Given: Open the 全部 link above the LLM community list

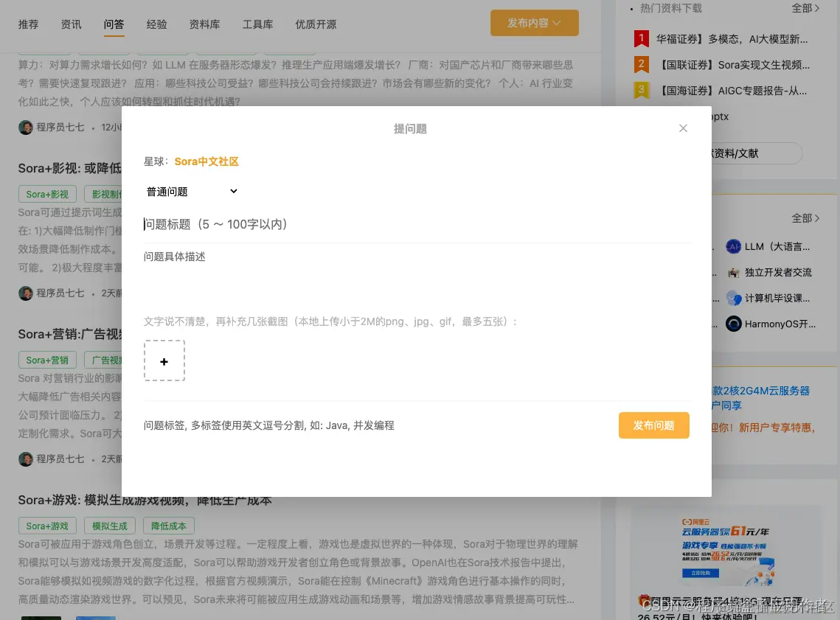Looking at the screenshot, I should click(805, 218).
